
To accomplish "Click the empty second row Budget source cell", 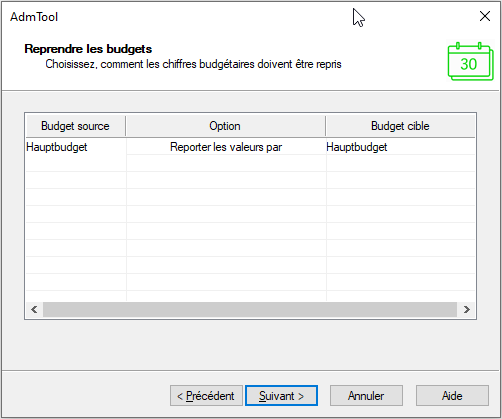I will click(x=76, y=163).
